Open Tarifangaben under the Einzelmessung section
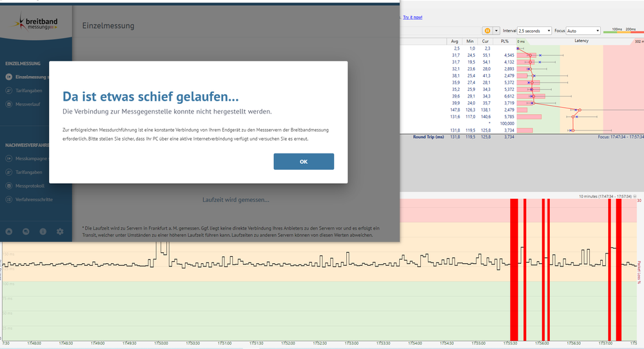The height and width of the screenshot is (349, 644). click(x=24, y=90)
